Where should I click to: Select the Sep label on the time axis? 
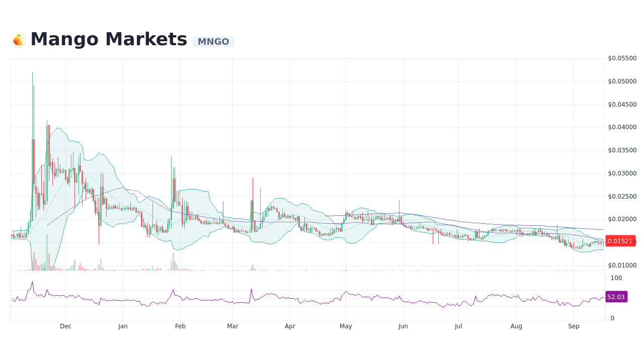pyautogui.click(x=574, y=326)
